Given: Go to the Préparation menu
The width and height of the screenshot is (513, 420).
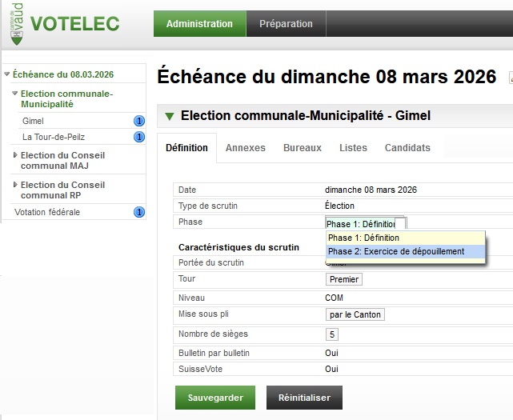Looking at the screenshot, I should [286, 24].
